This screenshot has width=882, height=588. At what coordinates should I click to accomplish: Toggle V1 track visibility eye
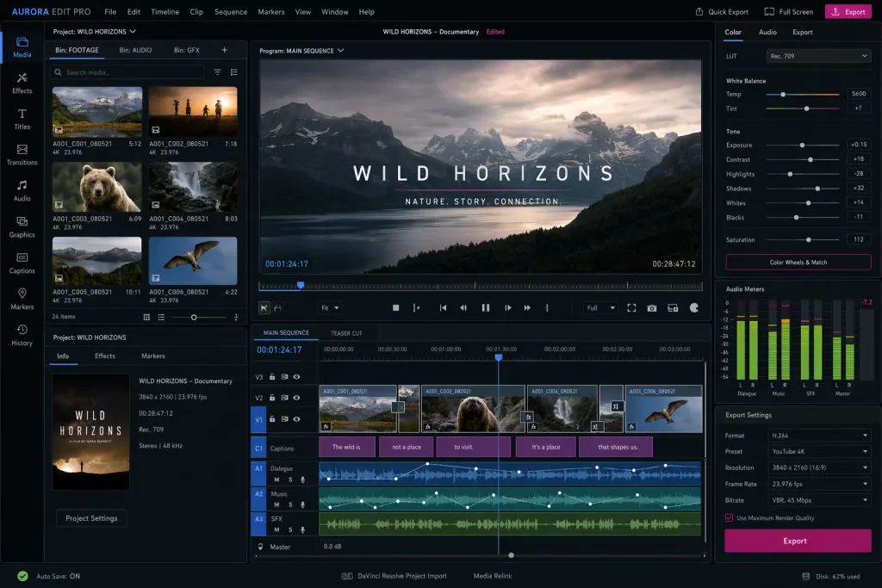(x=296, y=419)
